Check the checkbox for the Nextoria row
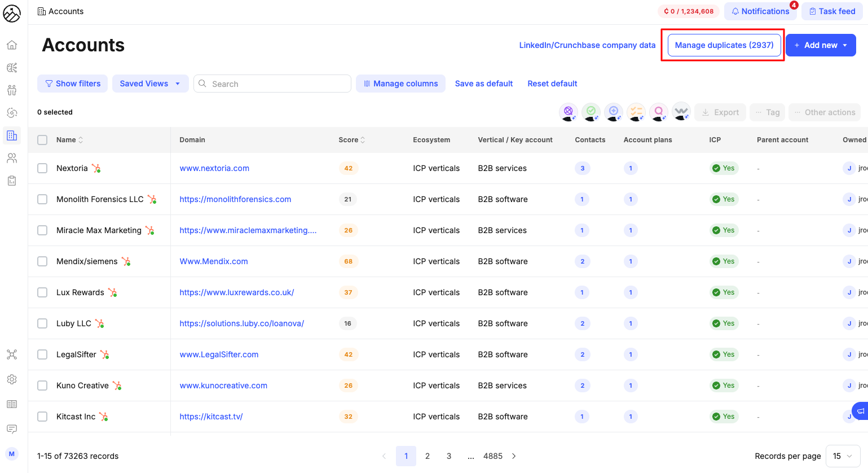The image size is (868, 473). 42,168
